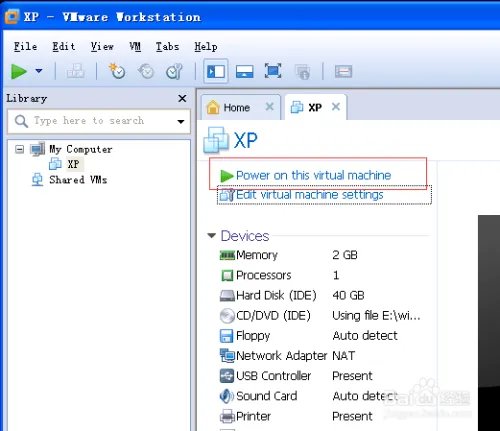Click the Unity mode toolbar icon
Viewport: 500px width, 431px height.
(x=302, y=71)
